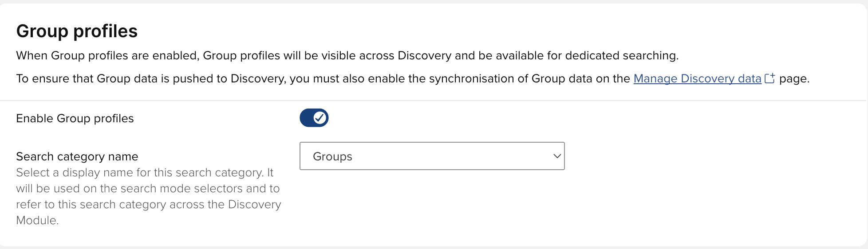Open the Manage Discovery data link
868x249 pixels.
(697, 78)
